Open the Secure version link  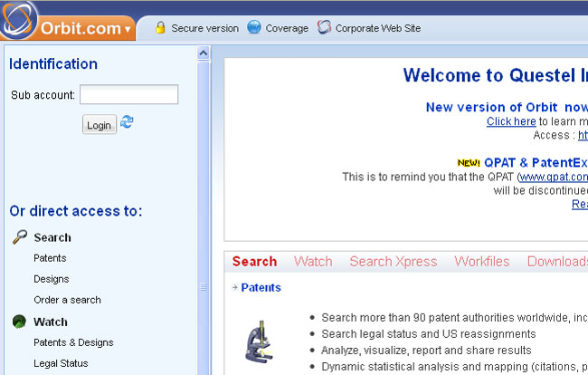(204, 28)
